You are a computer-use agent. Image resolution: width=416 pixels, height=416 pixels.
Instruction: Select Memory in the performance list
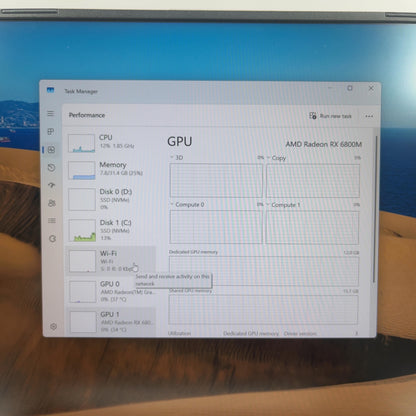click(x=111, y=170)
